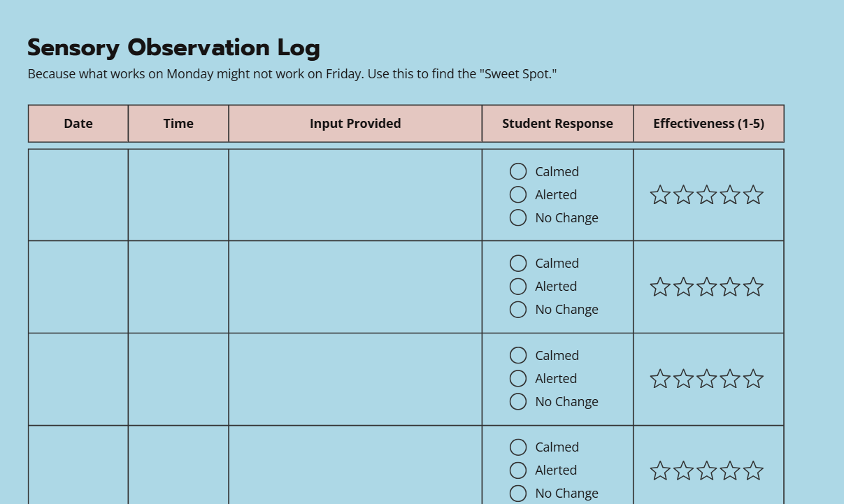The image size is (844, 504).
Task: Click the first row Date cell
Action: (x=78, y=195)
